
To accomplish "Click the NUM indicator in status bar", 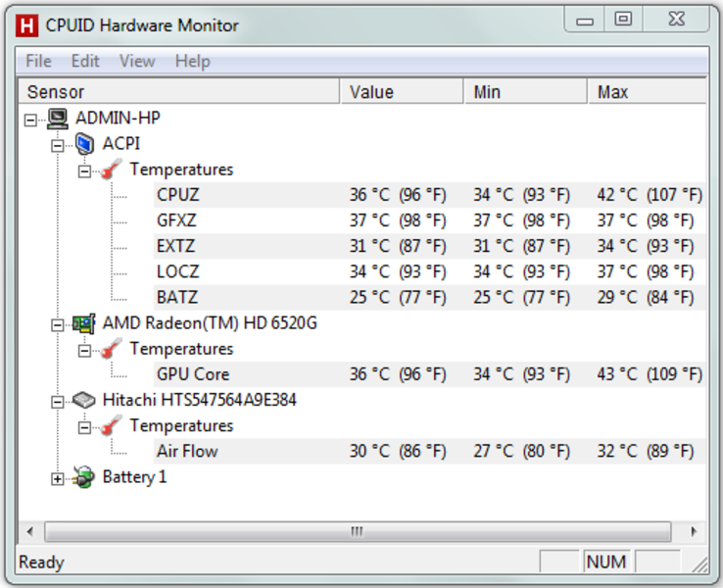I will pos(605,563).
